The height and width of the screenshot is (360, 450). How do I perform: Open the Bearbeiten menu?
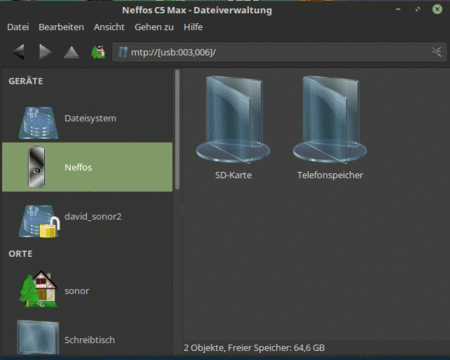tap(61, 27)
